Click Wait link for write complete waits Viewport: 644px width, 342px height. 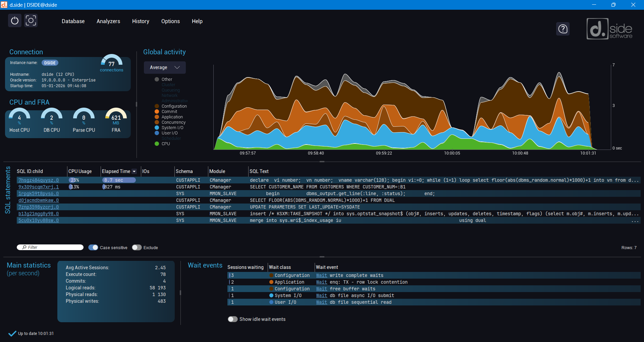[321, 275]
